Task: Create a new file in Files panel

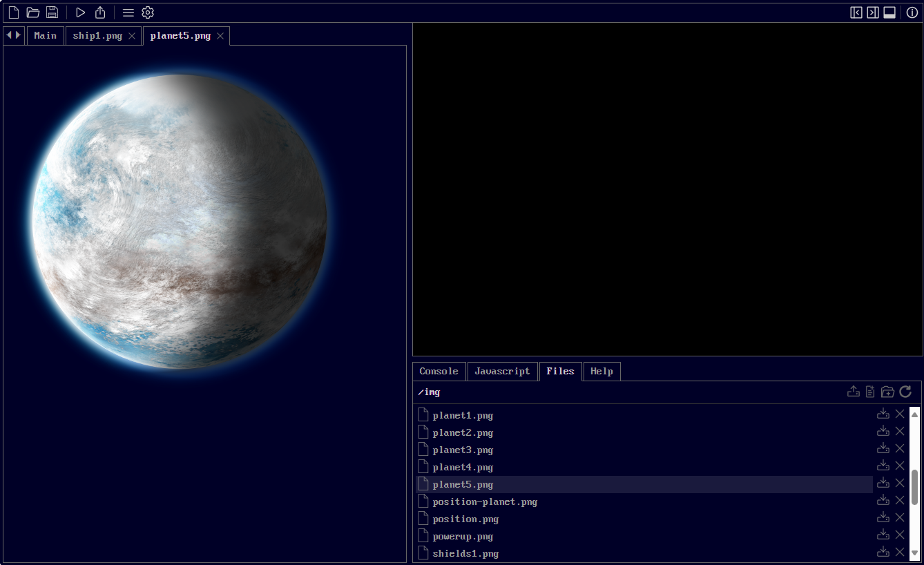Action: click(x=870, y=392)
